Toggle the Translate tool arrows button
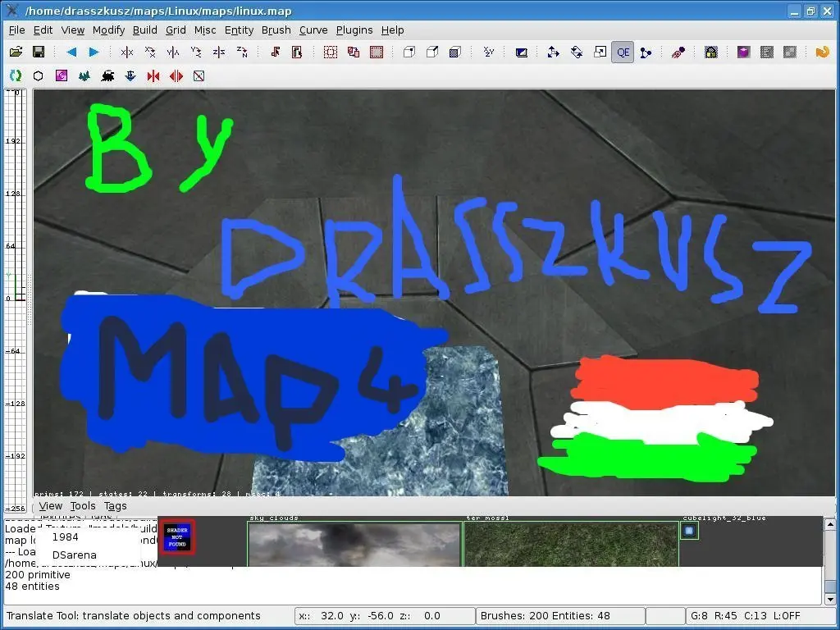The height and width of the screenshot is (630, 840). pyautogui.click(x=554, y=52)
